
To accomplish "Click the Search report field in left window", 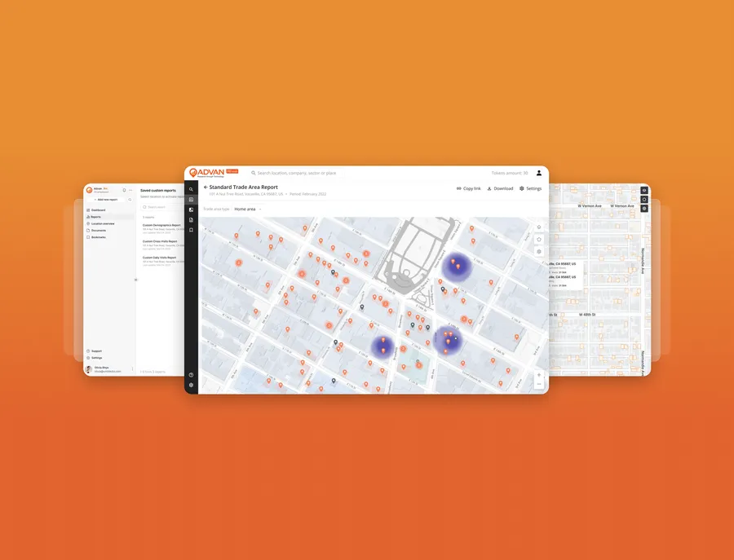I will tap(162, 207).
